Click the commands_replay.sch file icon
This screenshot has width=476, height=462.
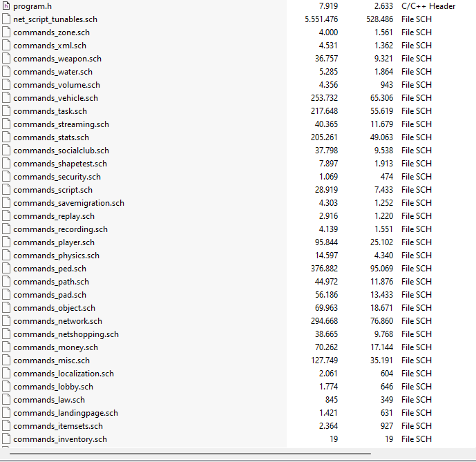click(6, 216)
